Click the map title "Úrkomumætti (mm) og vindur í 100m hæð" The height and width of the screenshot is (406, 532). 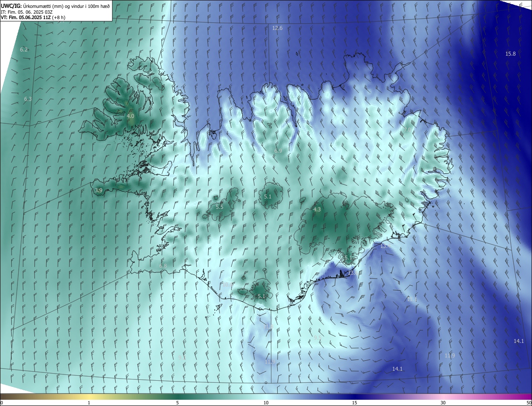click(x=66, y=6)
